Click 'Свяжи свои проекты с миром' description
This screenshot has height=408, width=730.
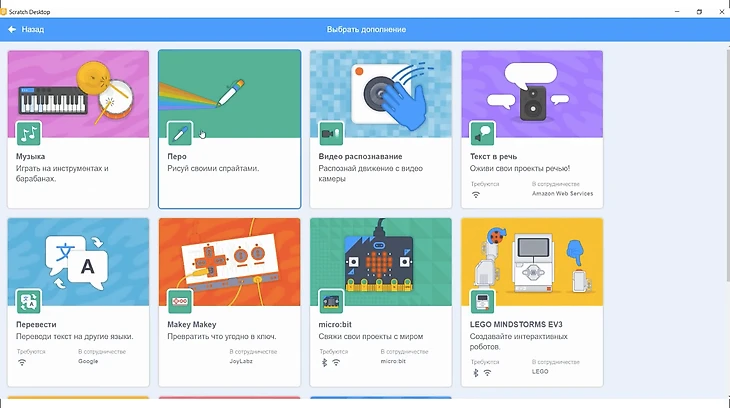coord(371,336)
